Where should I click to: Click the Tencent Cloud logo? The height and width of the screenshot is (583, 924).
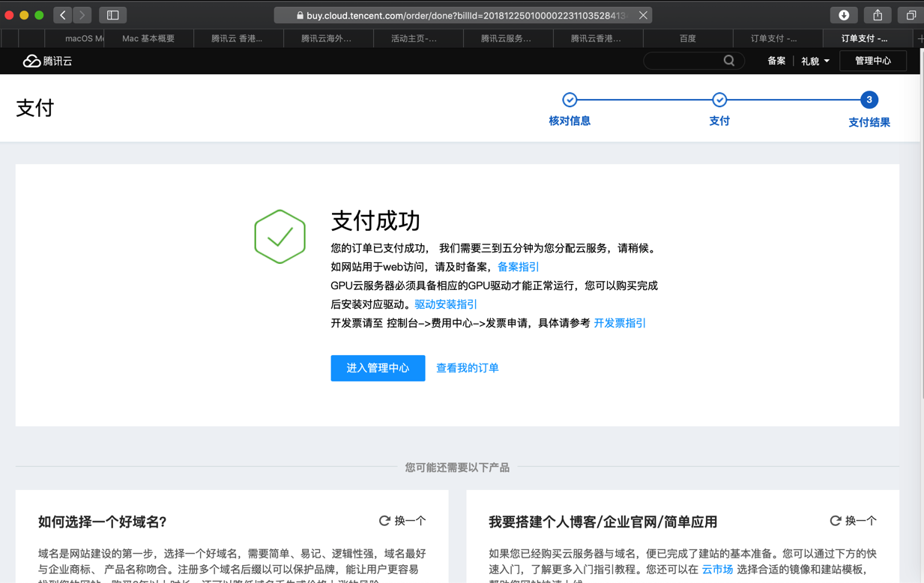(48, 61)
